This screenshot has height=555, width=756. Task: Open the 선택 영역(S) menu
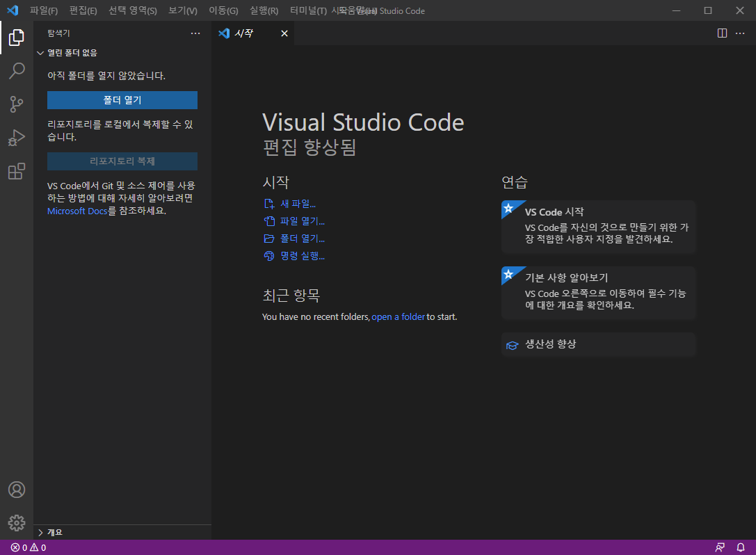133,10
